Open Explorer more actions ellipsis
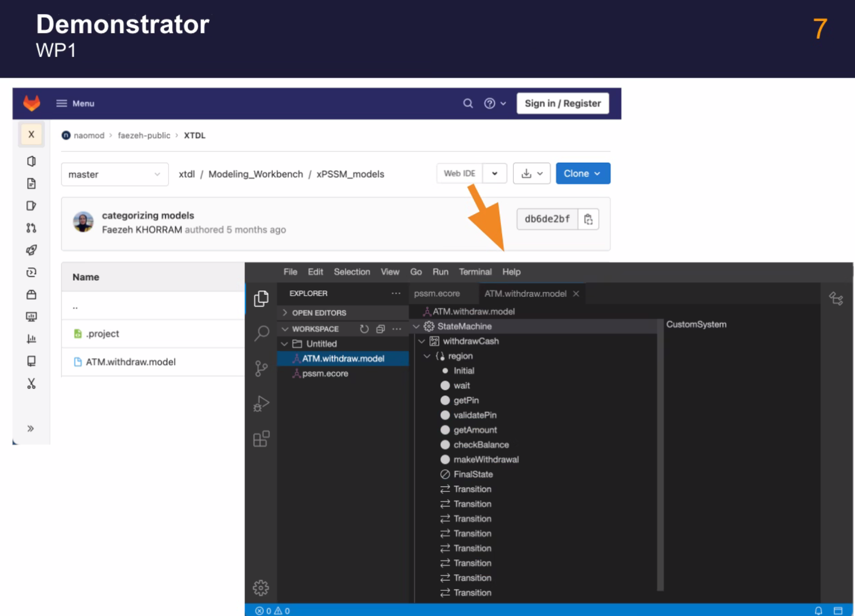The image size is (855, 616). (396, 293)
